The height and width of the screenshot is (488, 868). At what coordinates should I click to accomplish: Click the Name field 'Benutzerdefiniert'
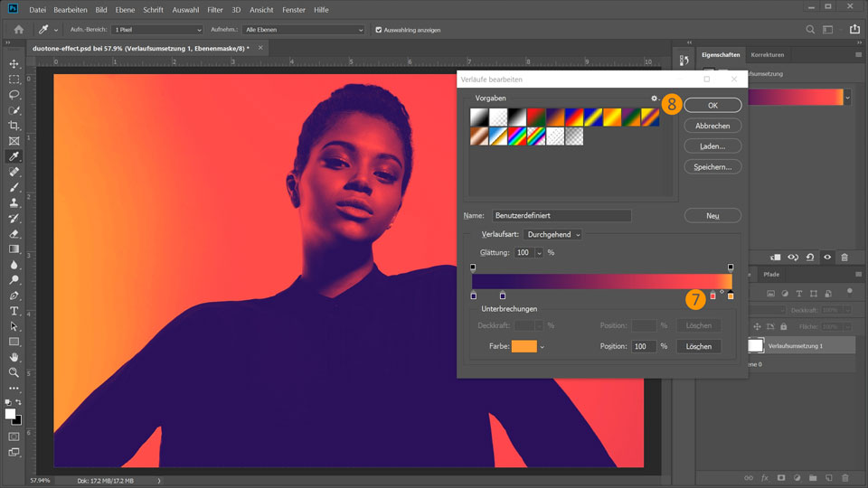[561, 216]
